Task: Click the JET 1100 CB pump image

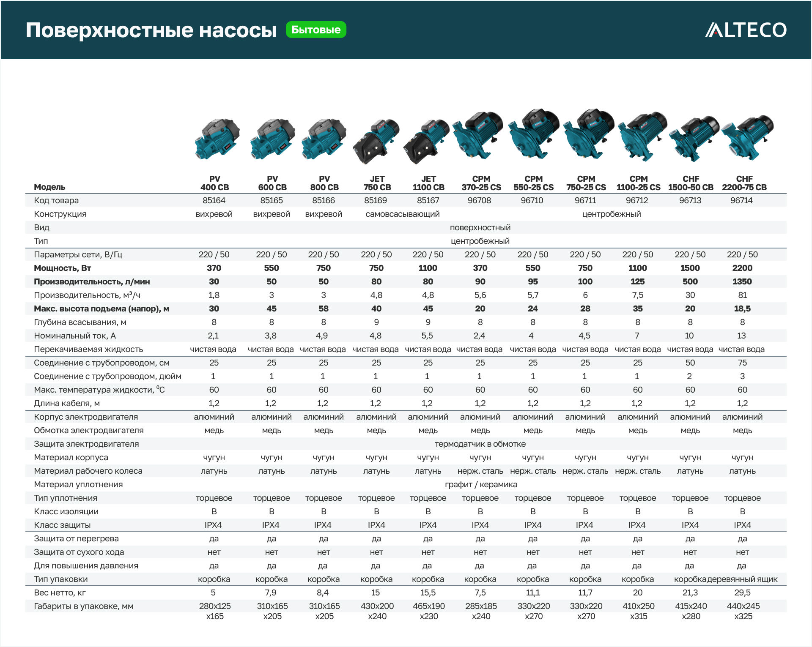Action: coord(426,142)
